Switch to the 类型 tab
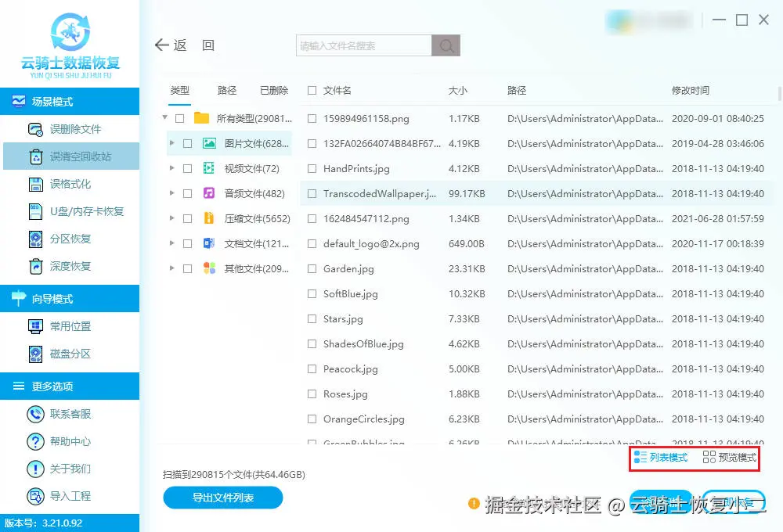 (x=180, y=90)
